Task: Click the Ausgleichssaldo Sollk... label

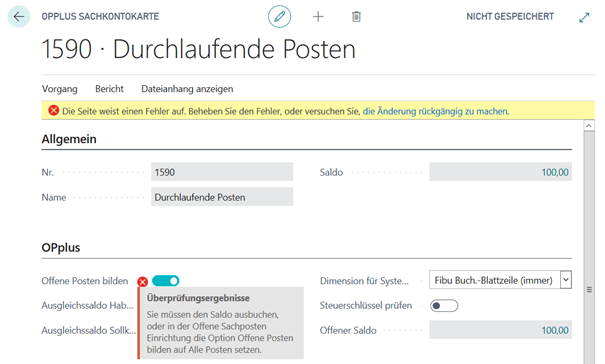Action: tap(88, 330)
